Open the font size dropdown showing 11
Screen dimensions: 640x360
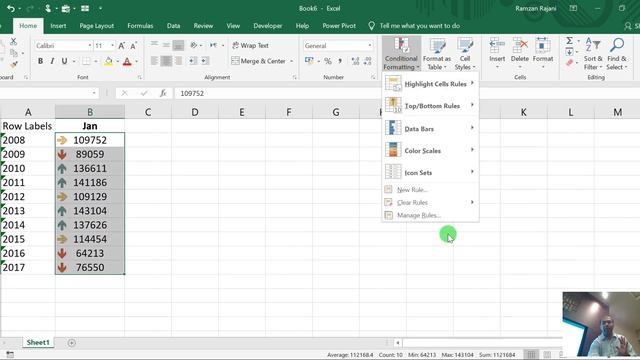(x=112, y=46)
